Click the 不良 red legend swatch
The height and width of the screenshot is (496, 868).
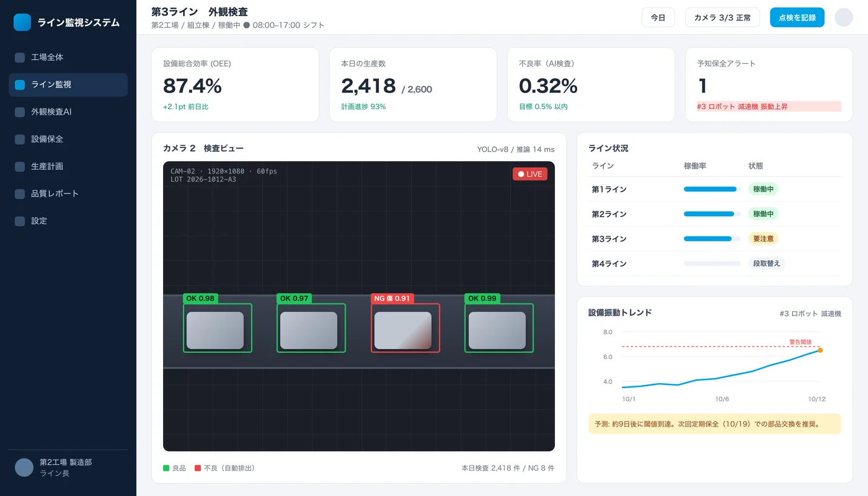click(x=198, y=468)
